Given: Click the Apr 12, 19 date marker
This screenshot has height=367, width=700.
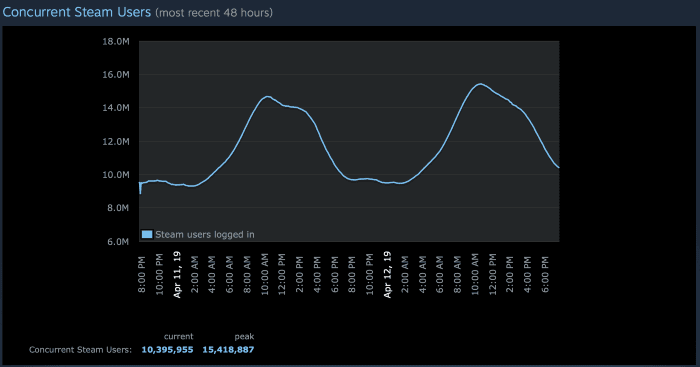Looking at the screenshot, I should 387,274.
